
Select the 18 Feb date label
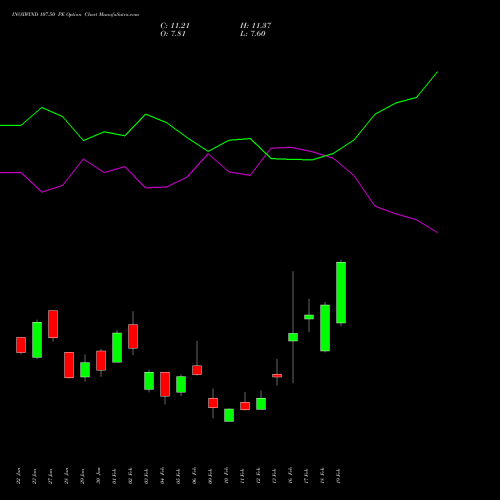tap(322, 476)
